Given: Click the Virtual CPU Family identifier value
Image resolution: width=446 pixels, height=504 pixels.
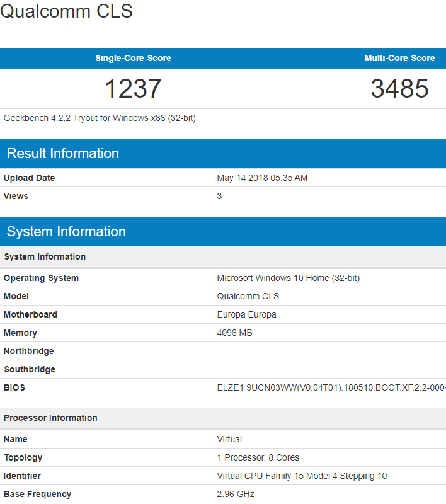Looking at the screenshot, I should point(302,476).
